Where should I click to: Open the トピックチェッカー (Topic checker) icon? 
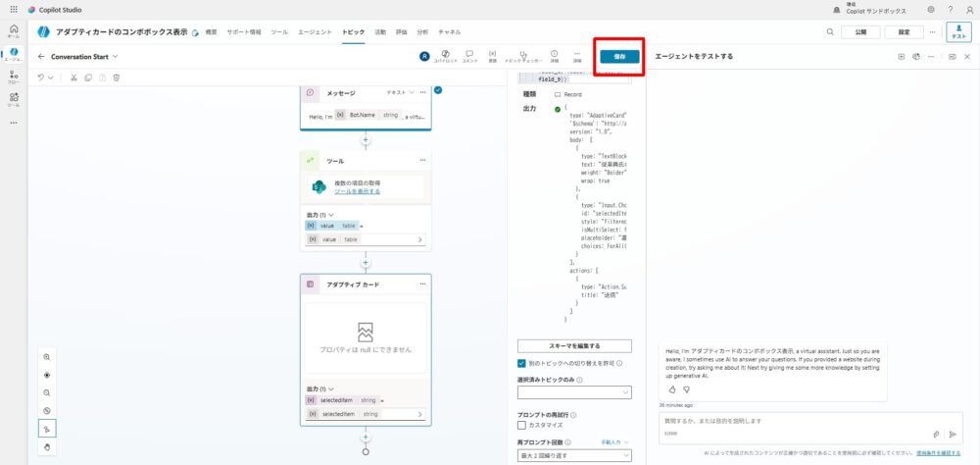tap(524, 56)
